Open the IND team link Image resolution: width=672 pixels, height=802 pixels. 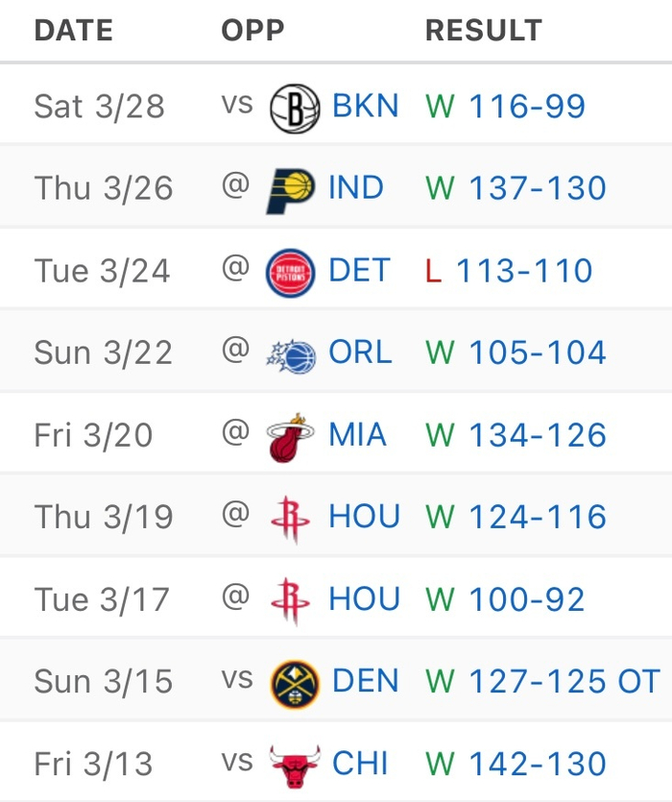pyautogui.click(x=356, y=188)
